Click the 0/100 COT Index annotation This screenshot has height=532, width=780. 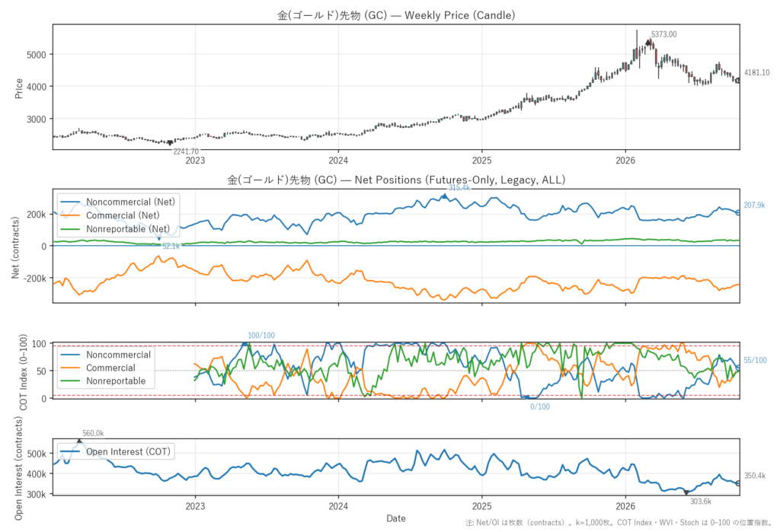pos(540,406)
